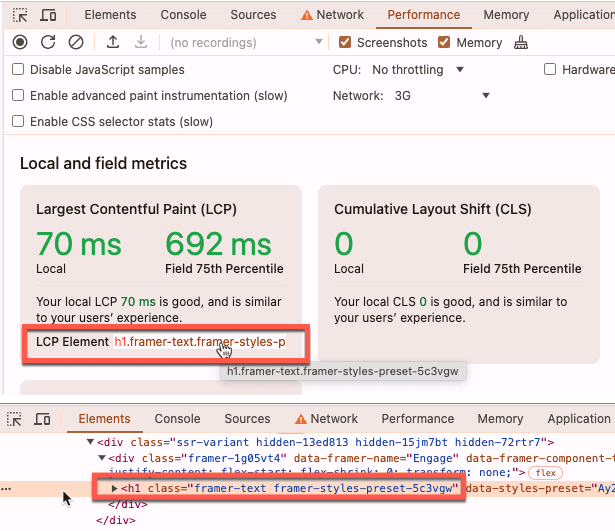Open Application tab in bottom panel

pos(579,419)
